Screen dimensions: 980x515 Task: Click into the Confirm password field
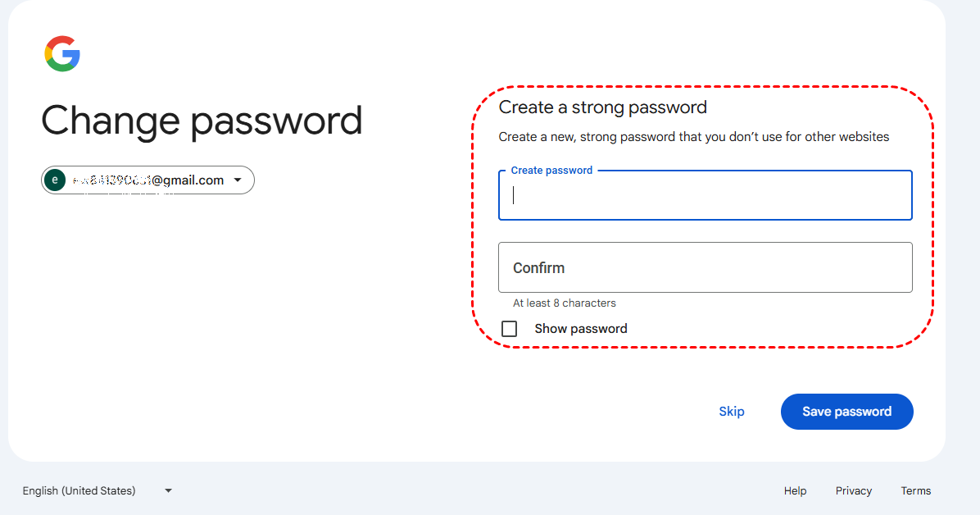(x=705, y=267)
